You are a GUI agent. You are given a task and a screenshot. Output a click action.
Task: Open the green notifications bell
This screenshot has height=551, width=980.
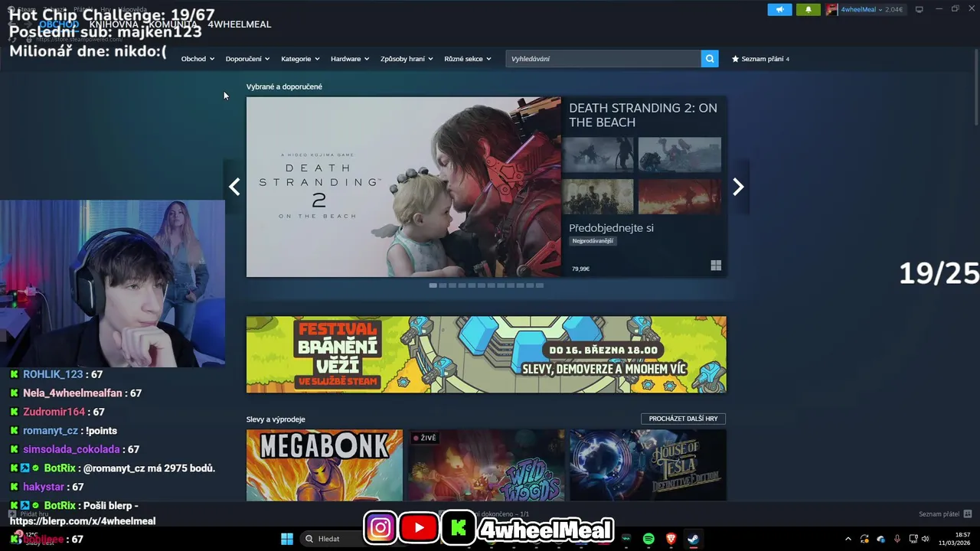[808, 9]
